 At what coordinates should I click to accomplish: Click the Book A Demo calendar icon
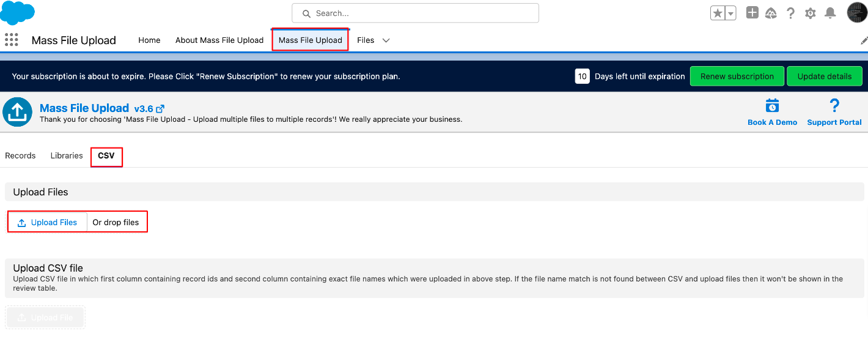[x=772, y=105]
